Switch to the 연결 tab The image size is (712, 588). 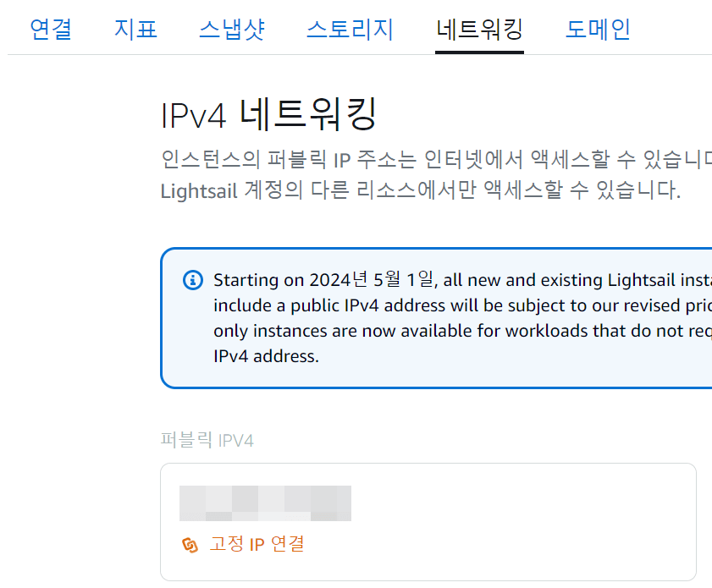coord(50,28)
